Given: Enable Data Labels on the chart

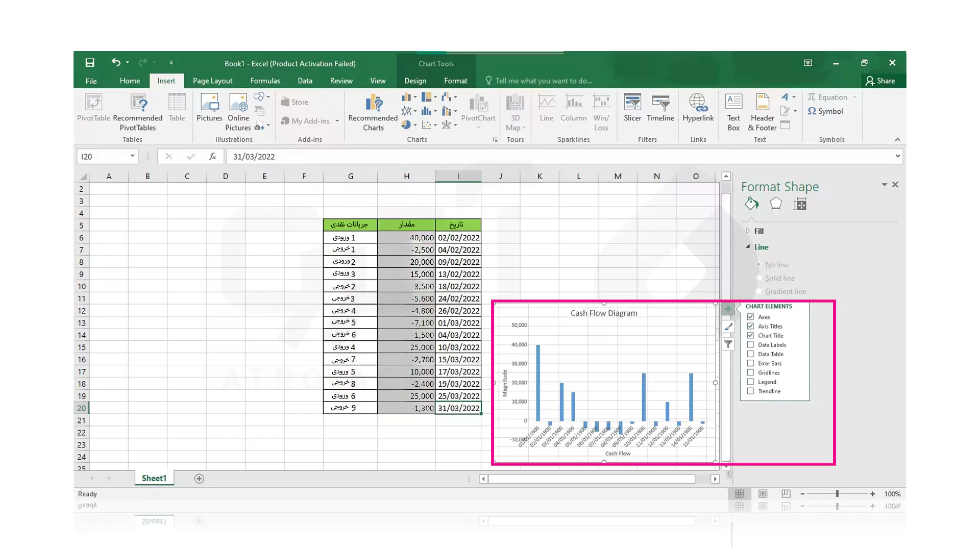Looking at the screenshot, I should 750,345.
